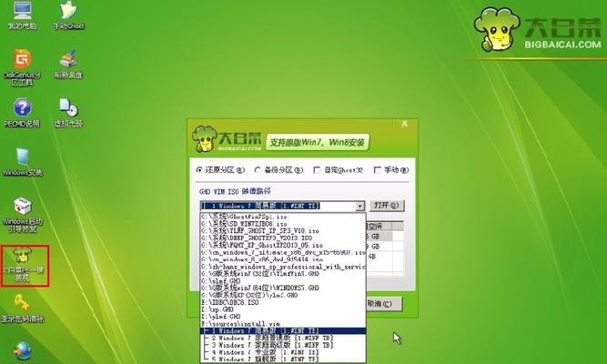
Task: Choose win7(64位)\WINDOWS7.GHO entry
Action: [x=283, y=288]
